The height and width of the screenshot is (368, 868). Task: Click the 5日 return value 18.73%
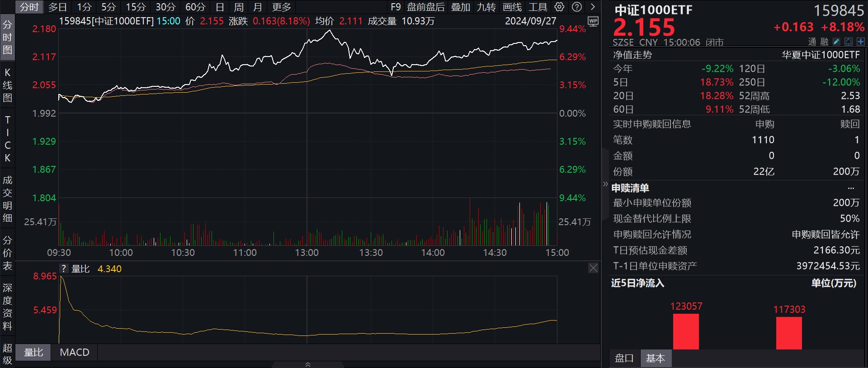pos(717,82)
